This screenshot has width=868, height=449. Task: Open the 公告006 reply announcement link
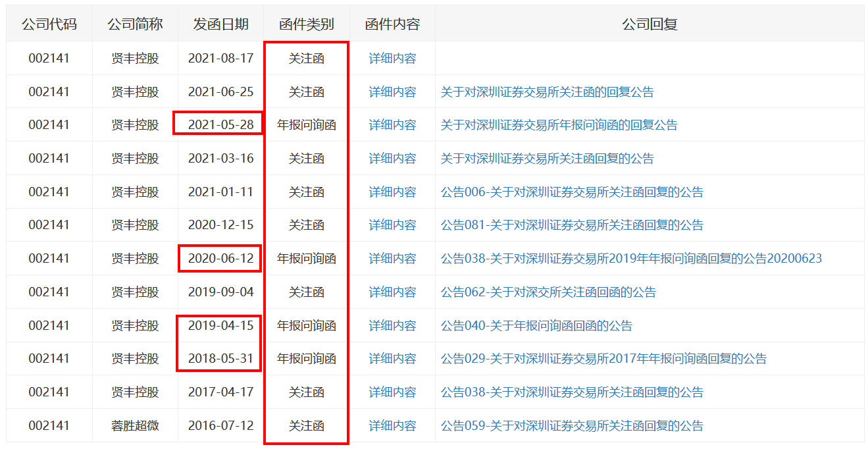(571, 192)
